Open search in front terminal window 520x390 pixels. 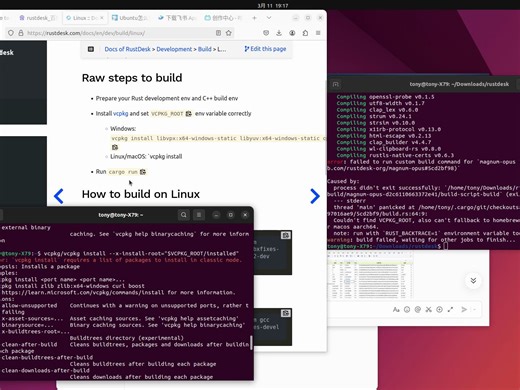(184, 215)
